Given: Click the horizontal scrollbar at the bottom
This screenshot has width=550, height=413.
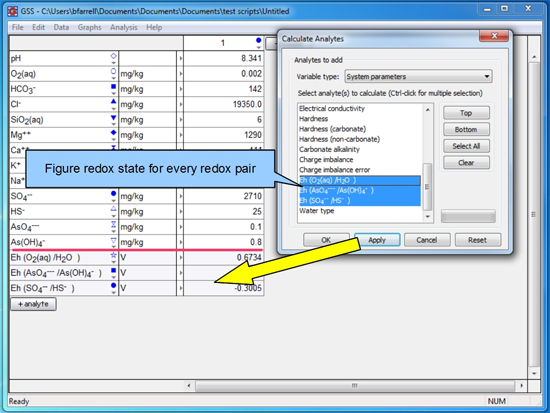Looking at the screenshot, I should click(x=355, y=386).
